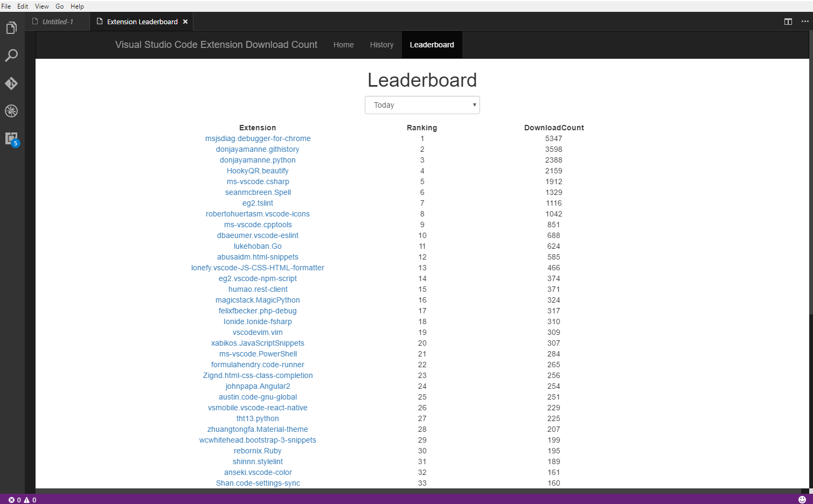Open austin.code-gnu-global link
The height and width of the screenshot is (504, 813).
(258, 397)
